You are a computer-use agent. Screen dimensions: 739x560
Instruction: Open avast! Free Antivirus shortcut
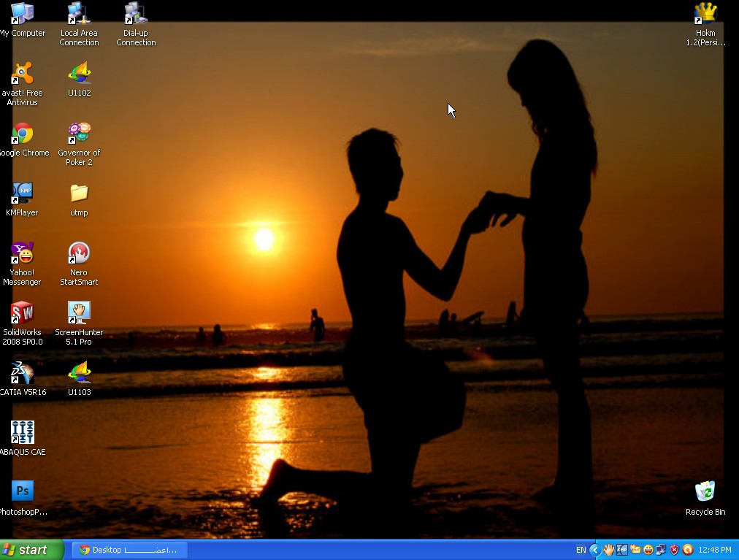(23, 74)
